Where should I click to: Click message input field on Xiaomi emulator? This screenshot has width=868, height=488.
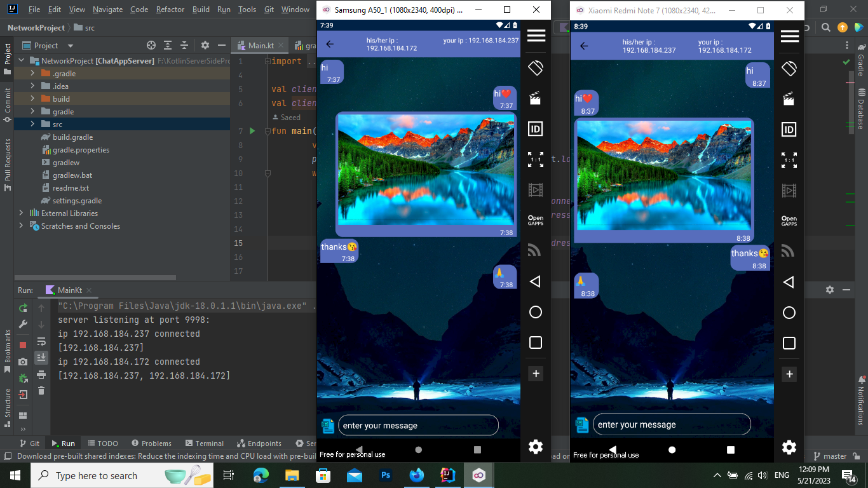point(672,424)
